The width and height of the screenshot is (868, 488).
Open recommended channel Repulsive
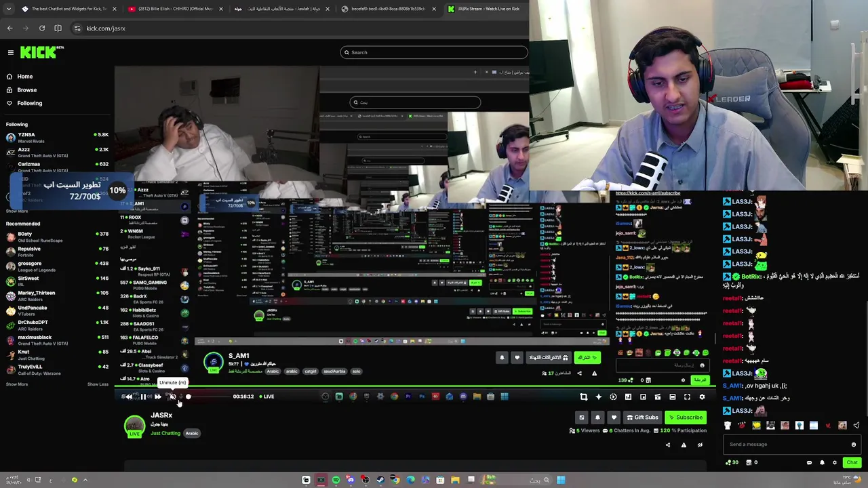click(57, 251)
